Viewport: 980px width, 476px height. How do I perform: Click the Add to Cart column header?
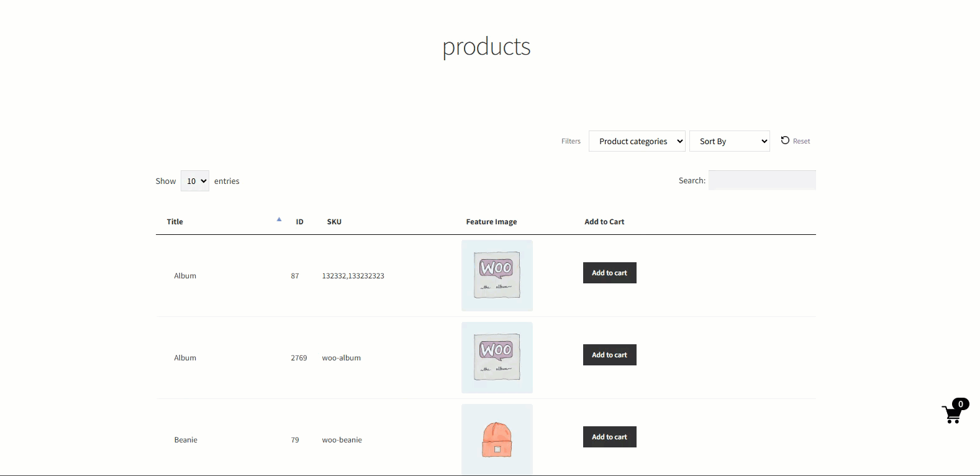point(604,222)
